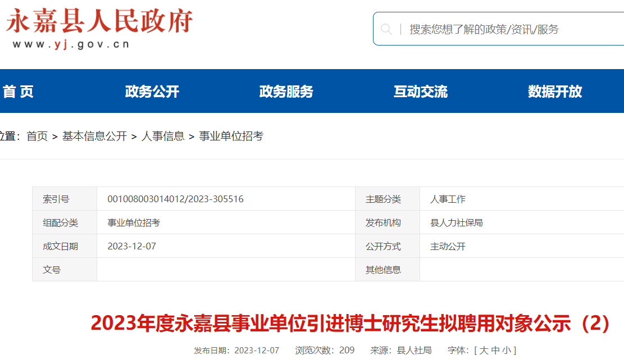624x364 pixels.
Task: Click the www.yj.gov.cn URL text
Action: (71, 44)
